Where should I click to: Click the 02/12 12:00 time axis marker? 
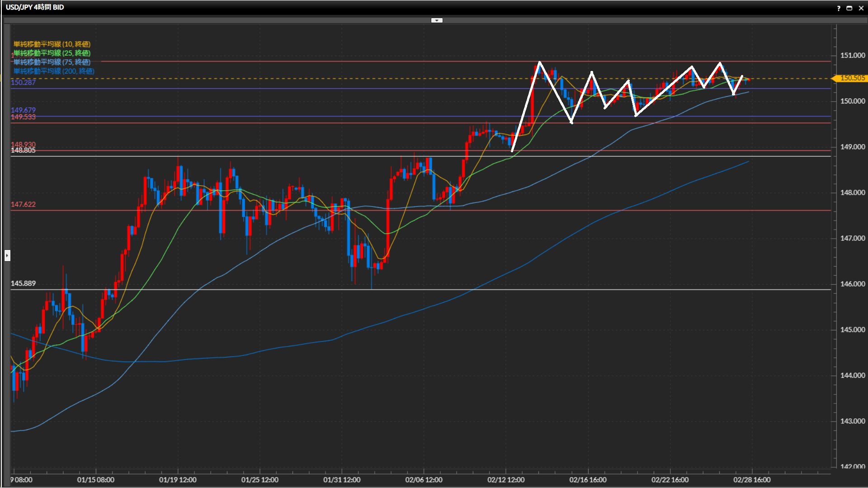pos(506,479)
